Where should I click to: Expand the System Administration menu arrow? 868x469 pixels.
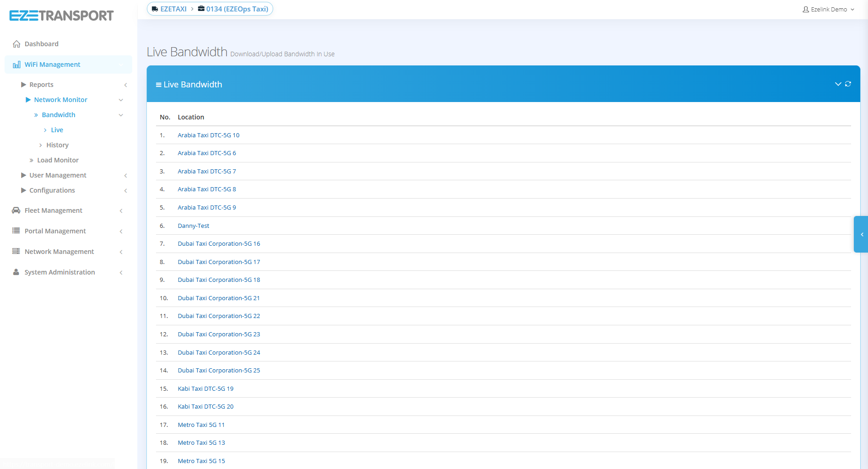tap(121, 272)
